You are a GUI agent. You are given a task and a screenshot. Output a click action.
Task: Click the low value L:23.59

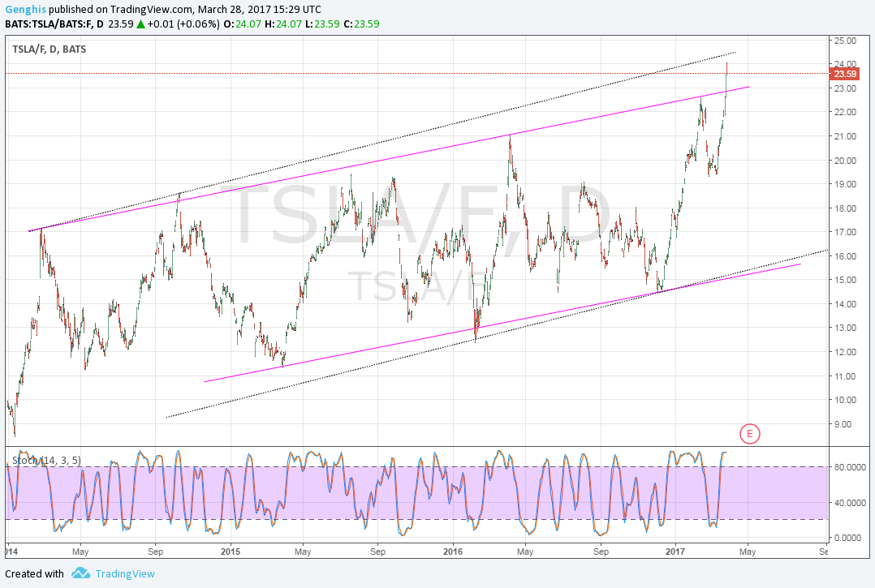pos(324,24)
